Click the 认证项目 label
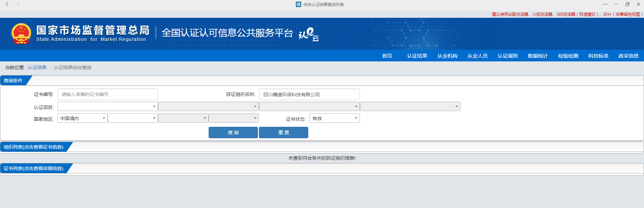Viewport: 644px width, 208px height. pos(44,107)
